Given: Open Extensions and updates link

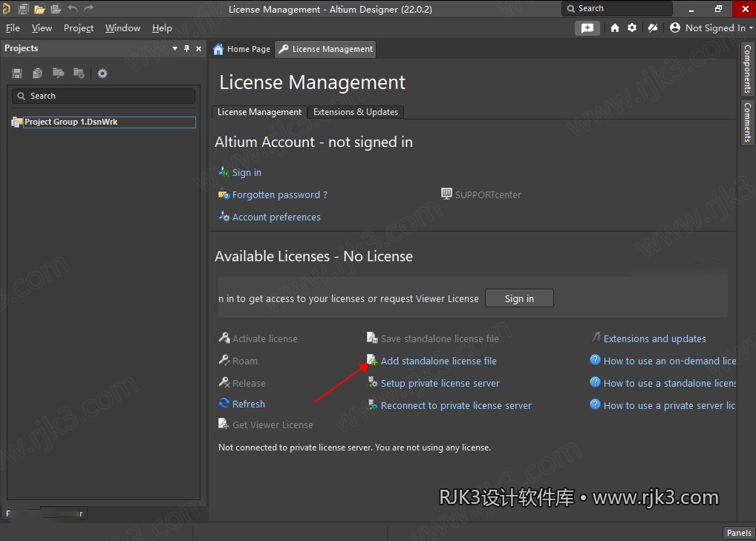Looking at the screenshot, I should (x=655, y=338).
